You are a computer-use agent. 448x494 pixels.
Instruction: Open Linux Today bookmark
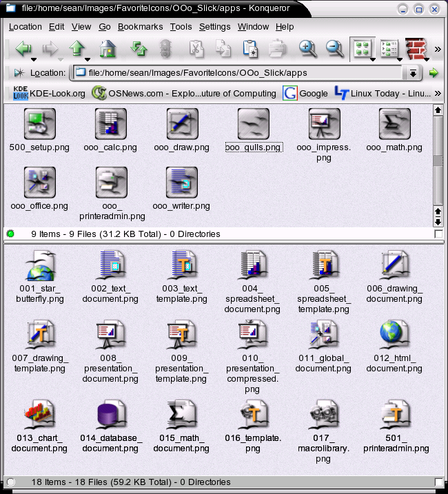click(383, 93)
